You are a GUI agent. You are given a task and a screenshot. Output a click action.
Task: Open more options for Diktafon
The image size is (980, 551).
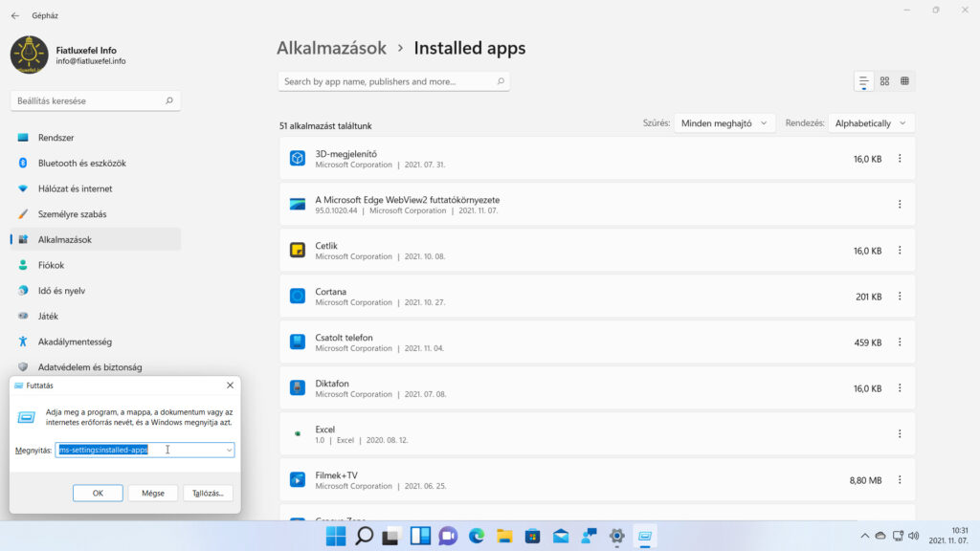coord(900,388)
